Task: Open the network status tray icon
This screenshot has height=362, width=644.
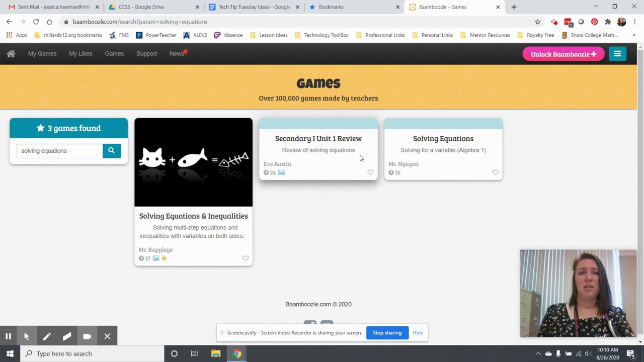Action: (x=579, y=353)
